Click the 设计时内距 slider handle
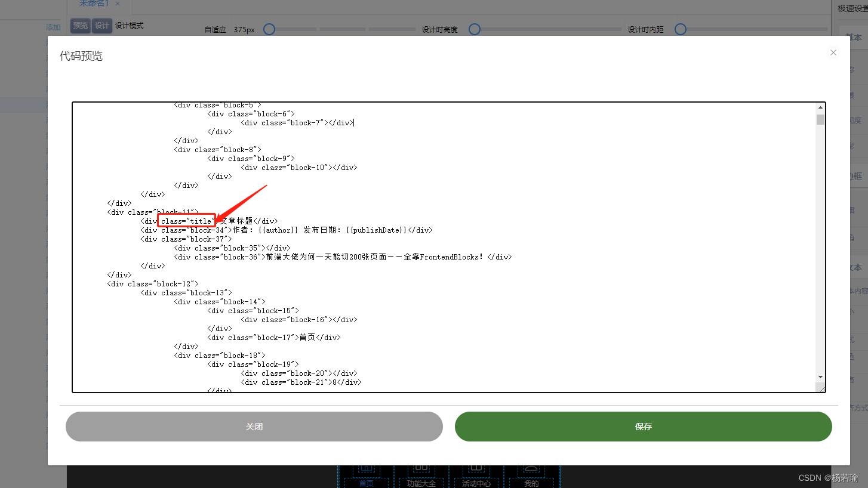This screenshot has width=868, height=488. click(680, 29)
